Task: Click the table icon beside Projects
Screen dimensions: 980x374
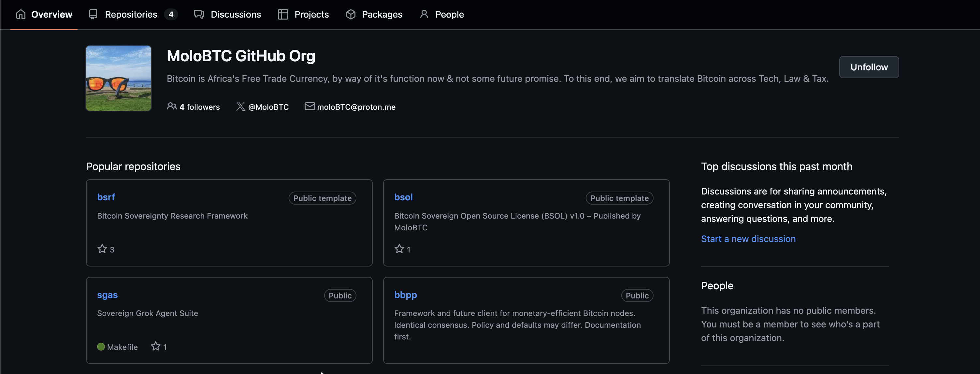Action: tap(283, 14)
